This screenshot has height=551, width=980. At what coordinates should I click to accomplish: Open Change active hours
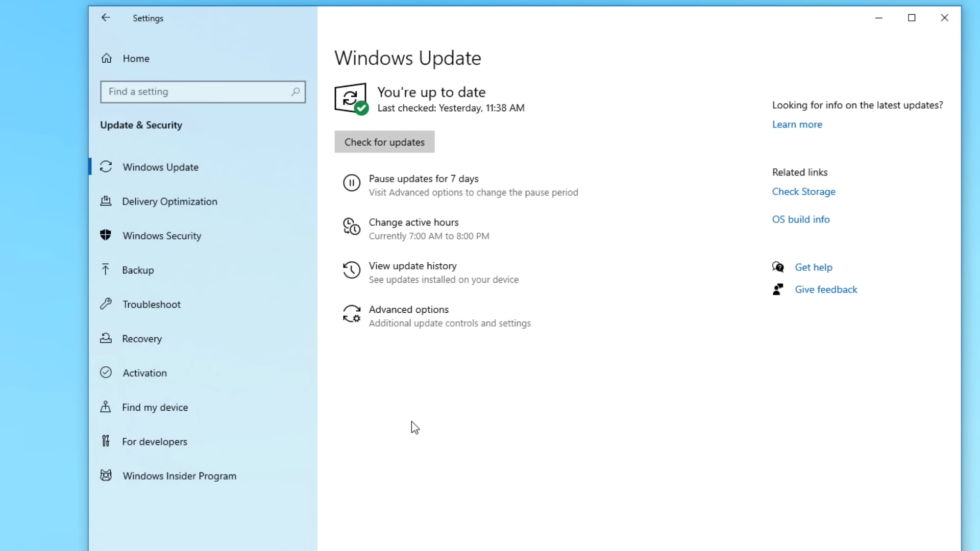tap(413, 222)
